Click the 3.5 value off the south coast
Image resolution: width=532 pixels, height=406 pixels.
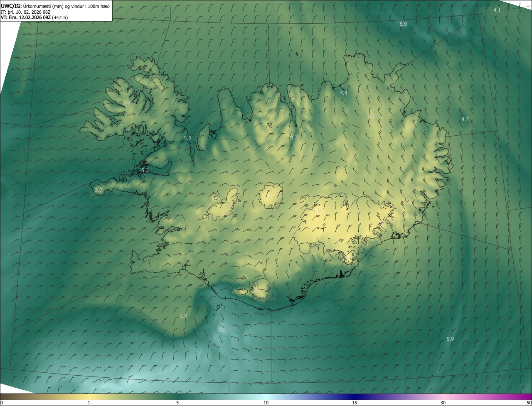[x=183, y=316]
